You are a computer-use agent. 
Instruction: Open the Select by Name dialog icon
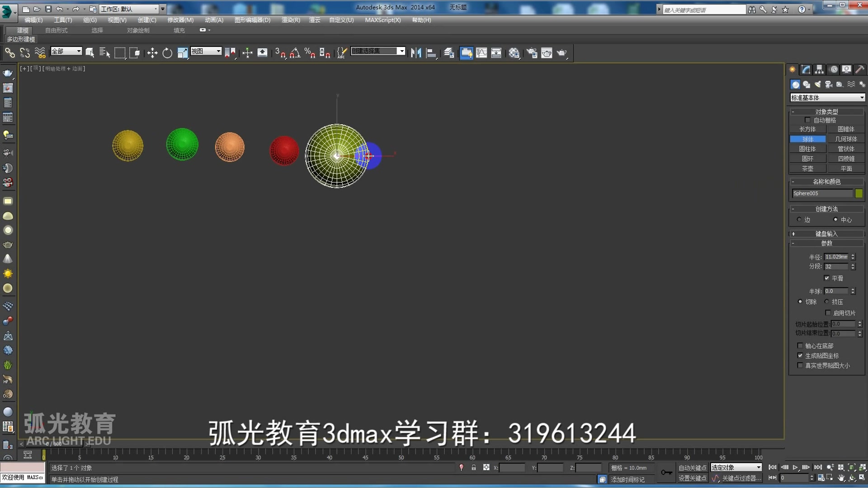click(104, 53)
